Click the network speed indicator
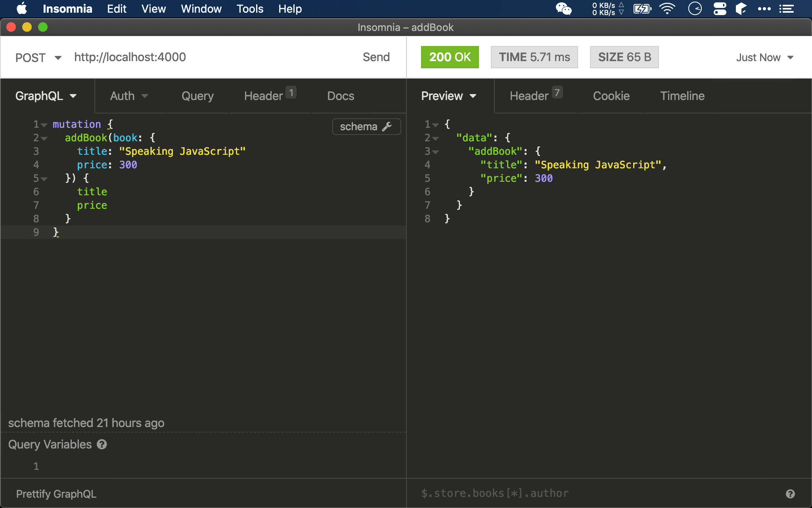 (608, 9)
